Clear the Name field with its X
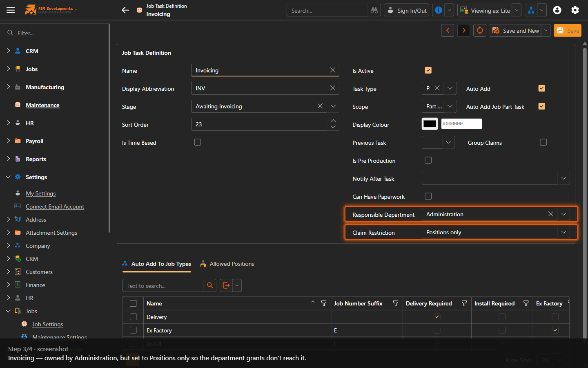Screen dimensions: 588x368 [333, 70]
